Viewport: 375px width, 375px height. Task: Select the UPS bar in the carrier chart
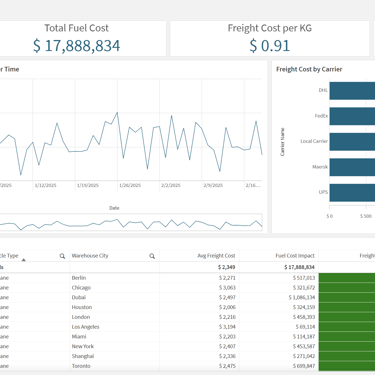coord(352,193)
